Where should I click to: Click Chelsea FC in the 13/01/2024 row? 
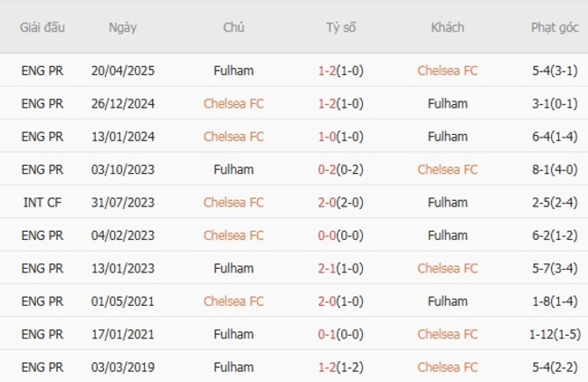233,137
